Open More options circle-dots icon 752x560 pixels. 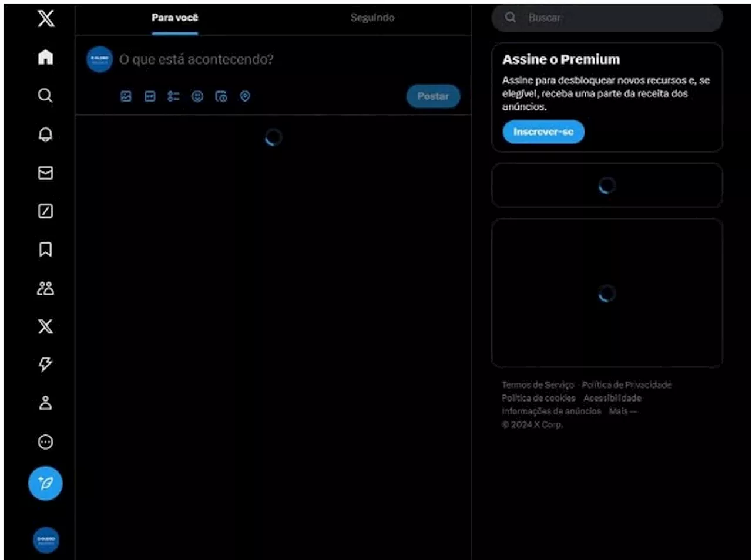[45, 442]
